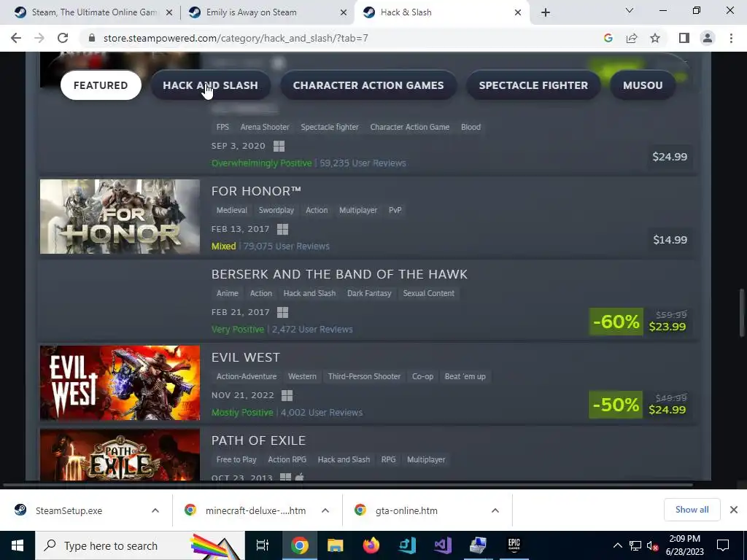Click the Medieval tag on For Honor
The height and width of the screenshot is (560, 747).
231,210
